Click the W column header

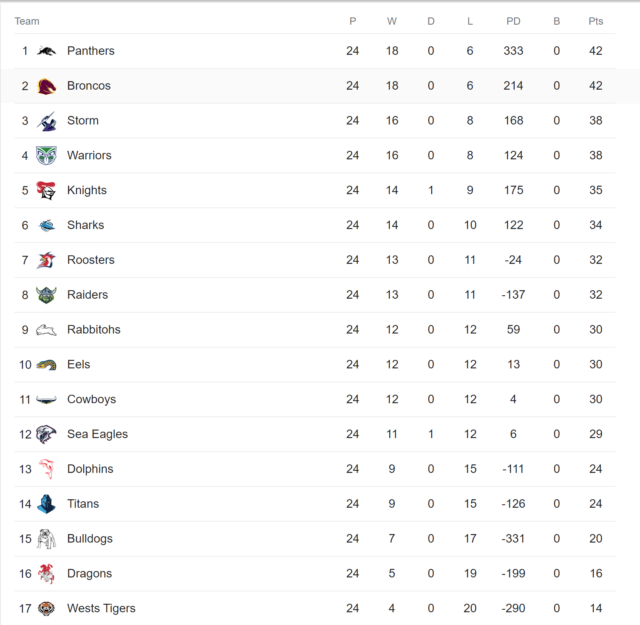[392, 21]
